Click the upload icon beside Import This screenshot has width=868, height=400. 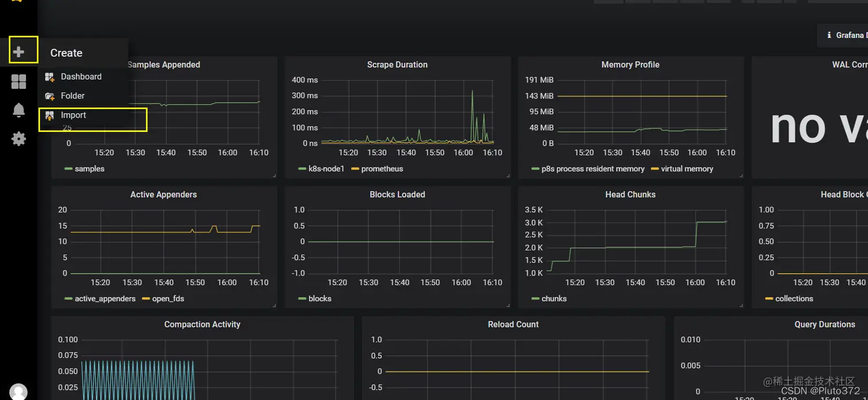coord(50,115)
